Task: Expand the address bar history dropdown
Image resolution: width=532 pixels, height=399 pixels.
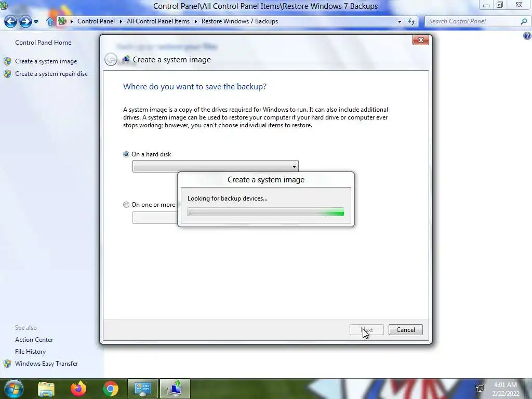Action: pos(400,21)
